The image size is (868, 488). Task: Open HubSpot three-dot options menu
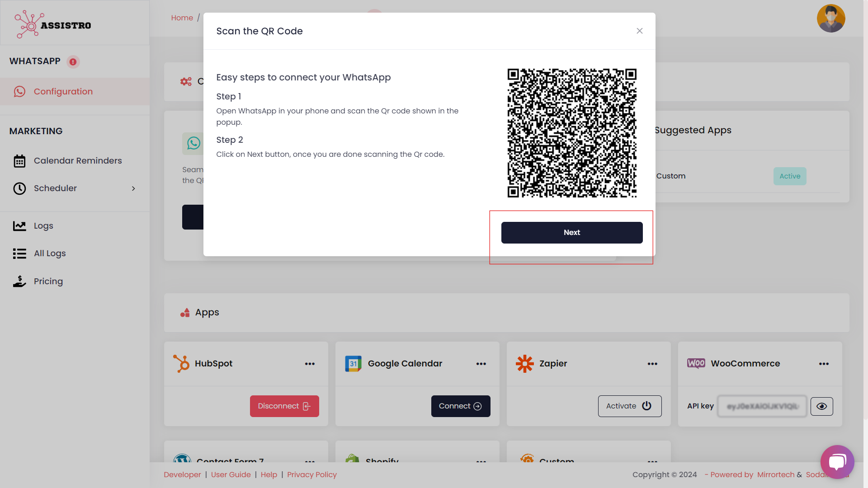click(310, 364)
